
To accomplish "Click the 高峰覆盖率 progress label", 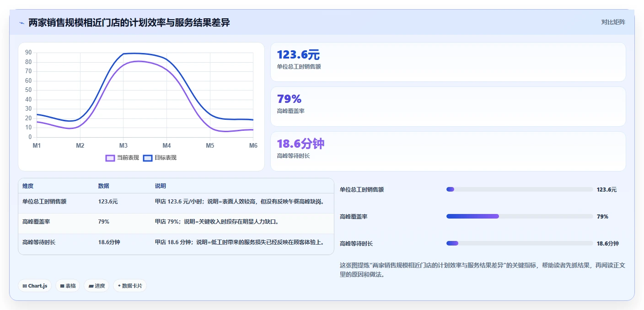I will 354,217.
